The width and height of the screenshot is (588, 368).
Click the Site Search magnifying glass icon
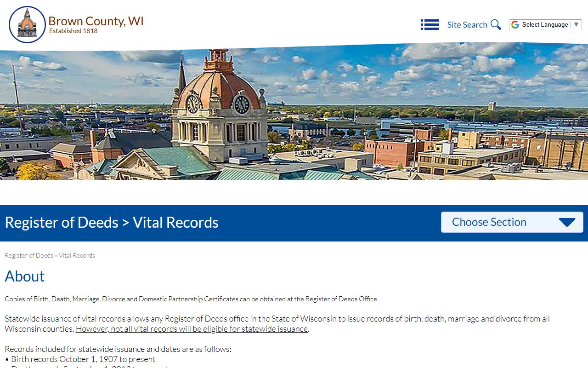coord(496,25)
